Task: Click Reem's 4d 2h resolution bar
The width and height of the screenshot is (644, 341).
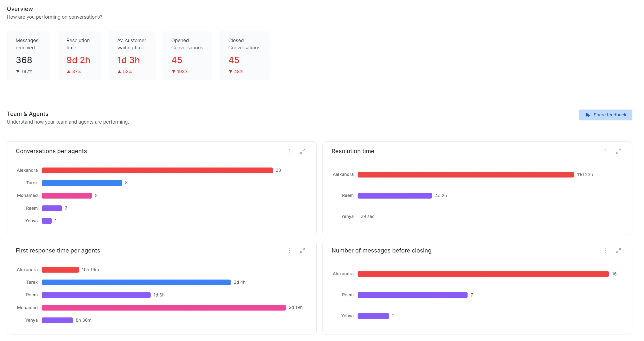Action: (395, 196)
